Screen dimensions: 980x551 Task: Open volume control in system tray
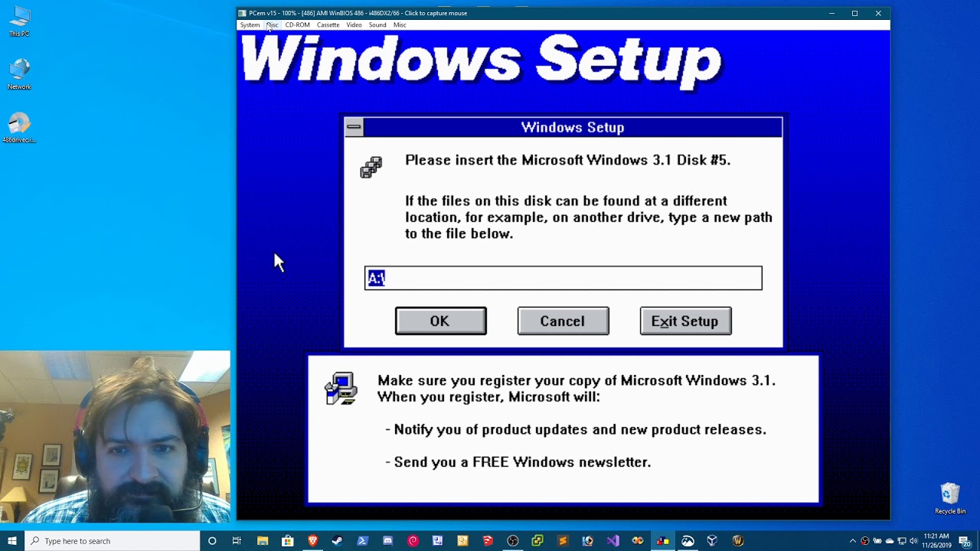pos(913,541)
